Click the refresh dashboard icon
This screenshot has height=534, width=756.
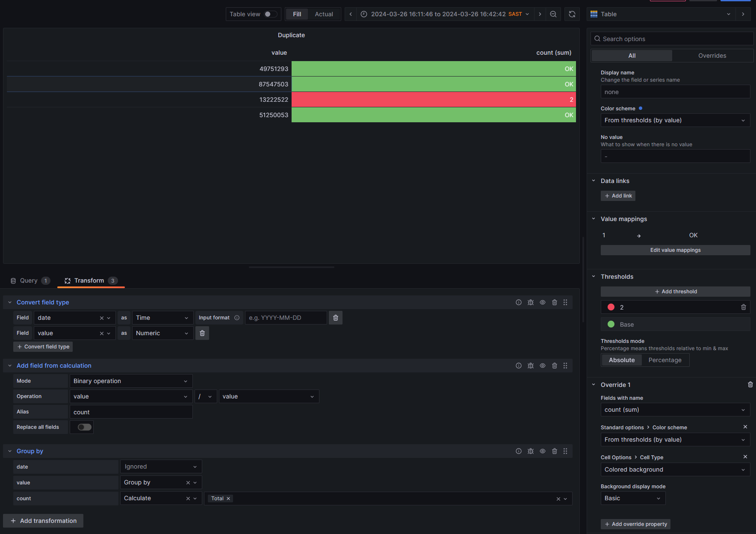[572, 14]
